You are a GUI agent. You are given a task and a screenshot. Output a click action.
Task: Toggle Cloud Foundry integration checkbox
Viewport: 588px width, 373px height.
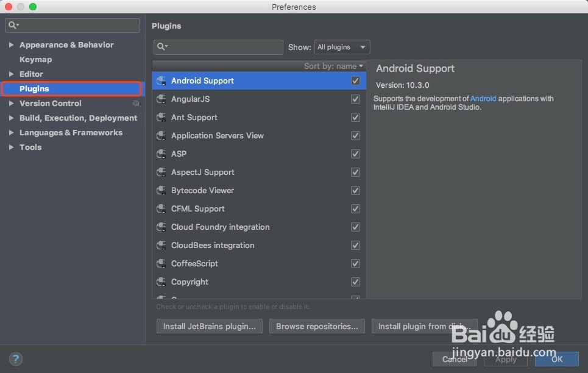pos(355,227)
